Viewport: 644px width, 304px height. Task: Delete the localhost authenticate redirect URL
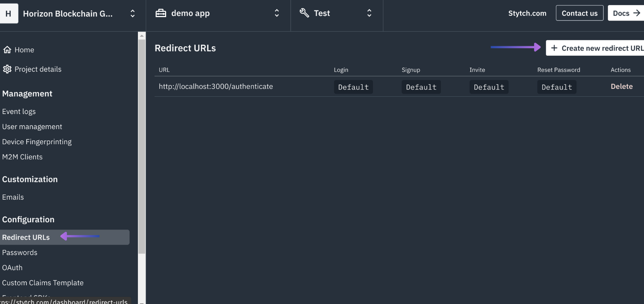[x=621, y=86]
